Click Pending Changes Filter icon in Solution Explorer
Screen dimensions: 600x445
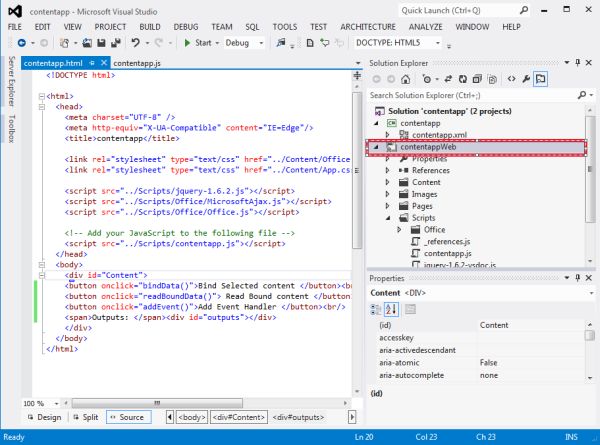[x=427, y=79]
